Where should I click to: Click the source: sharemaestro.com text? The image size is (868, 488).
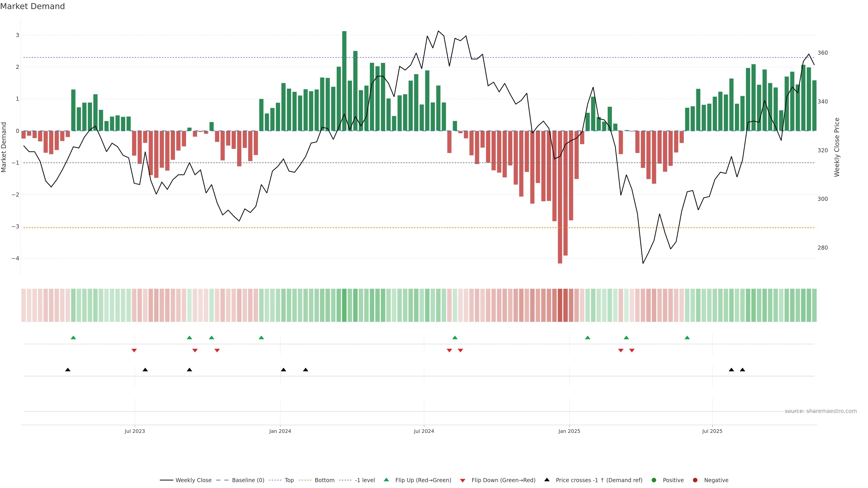pyautogui.click(x=821, y=411)
